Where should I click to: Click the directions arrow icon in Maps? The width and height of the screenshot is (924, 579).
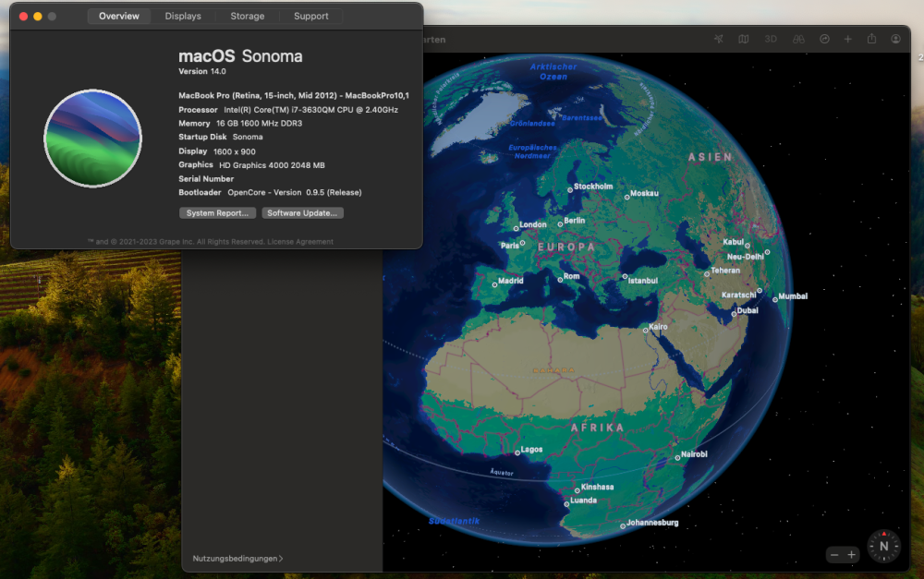(x=824, y=39)
